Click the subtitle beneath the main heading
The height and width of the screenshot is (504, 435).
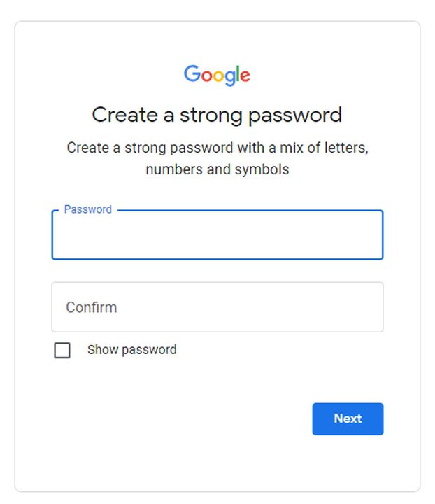(x=217, y=159)
